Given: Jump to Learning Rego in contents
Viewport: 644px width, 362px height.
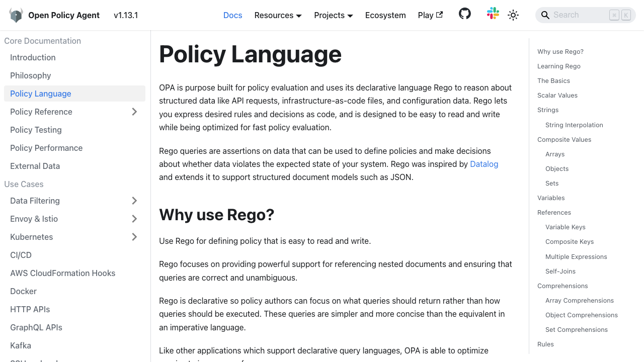Looking at the screenshot, I should click(x=559, y=66).
